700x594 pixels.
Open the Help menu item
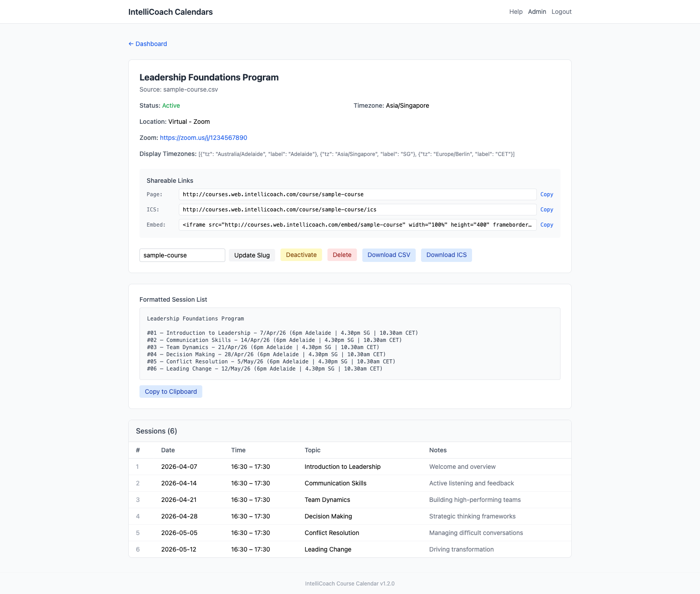515,12
